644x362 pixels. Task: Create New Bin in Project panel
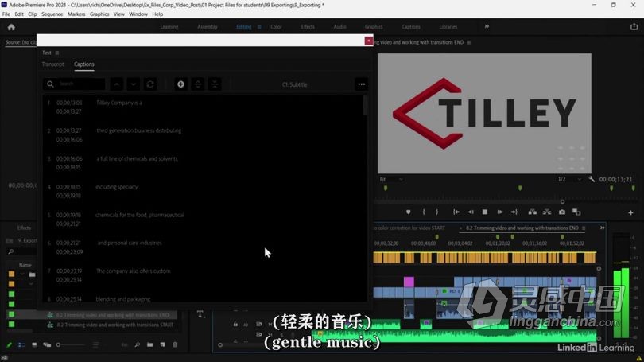tap(150, 344)
